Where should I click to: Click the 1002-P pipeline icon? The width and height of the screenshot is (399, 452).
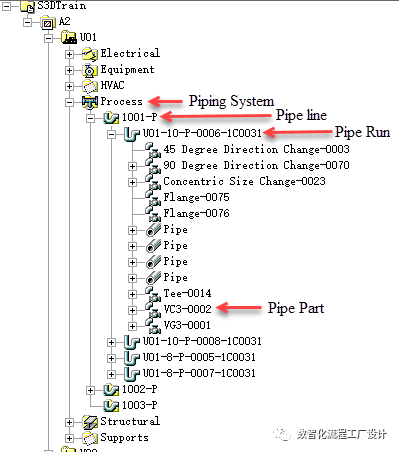pos(111,390)
